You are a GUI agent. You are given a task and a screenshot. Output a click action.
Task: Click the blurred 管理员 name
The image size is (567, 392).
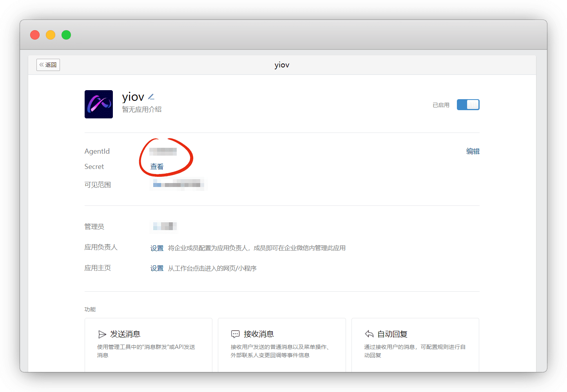pyautogui.click(x=165, y=226)
